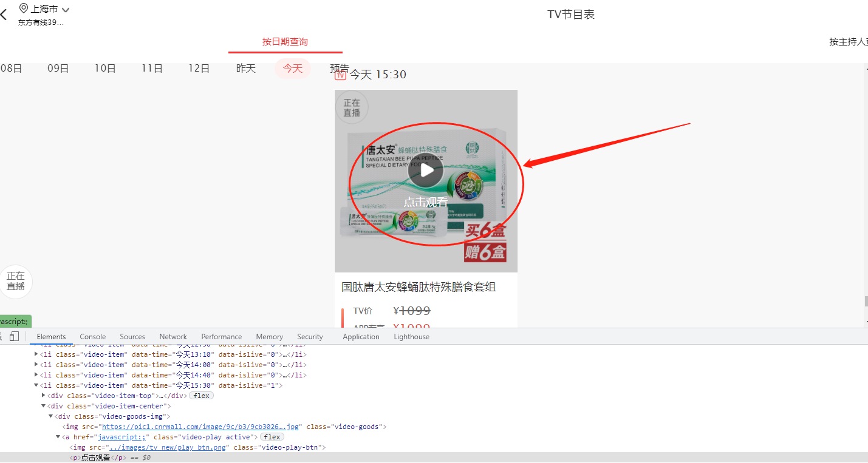
Task: Toggle the device toolbar icon in DevTools
Action: pos(15,336)
